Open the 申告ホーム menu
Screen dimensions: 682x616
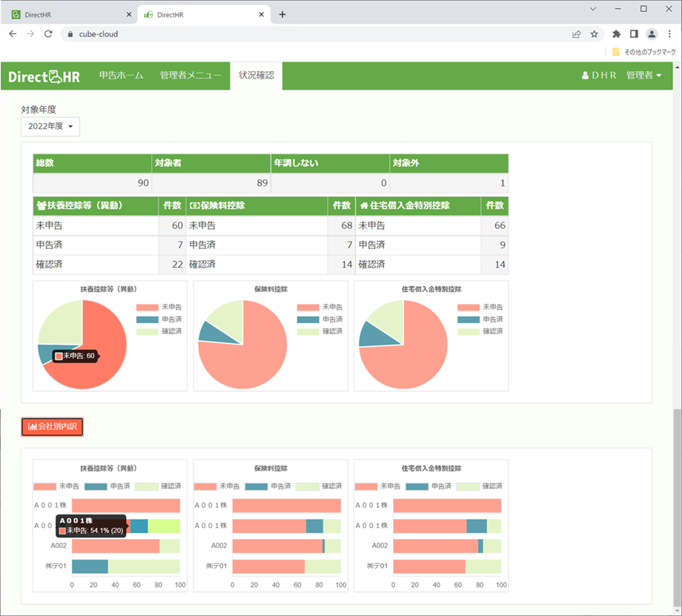[122, 76]
